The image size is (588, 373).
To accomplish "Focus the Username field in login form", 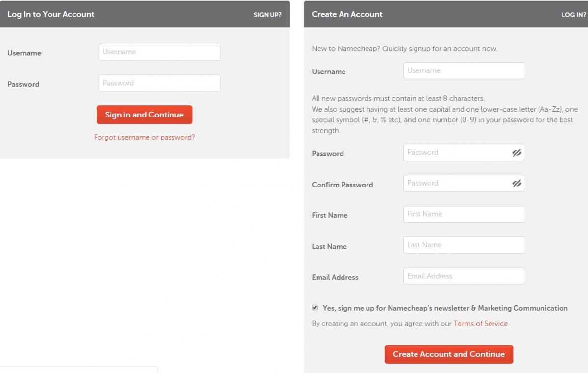I will coord(159,52).
